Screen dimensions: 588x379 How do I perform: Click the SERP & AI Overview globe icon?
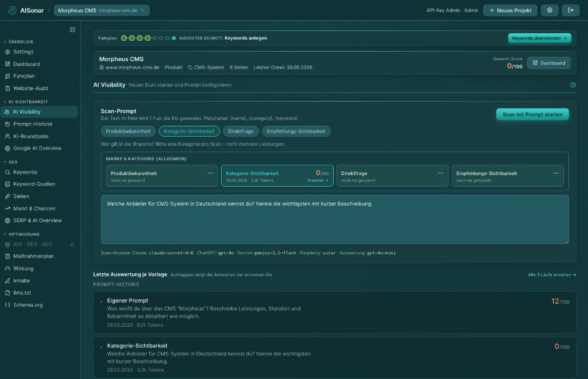(x=8, y=220)
